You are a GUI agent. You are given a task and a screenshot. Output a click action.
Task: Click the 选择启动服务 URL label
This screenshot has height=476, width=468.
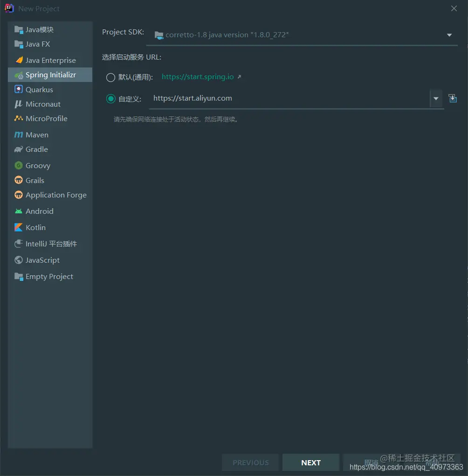coord(131,57)
